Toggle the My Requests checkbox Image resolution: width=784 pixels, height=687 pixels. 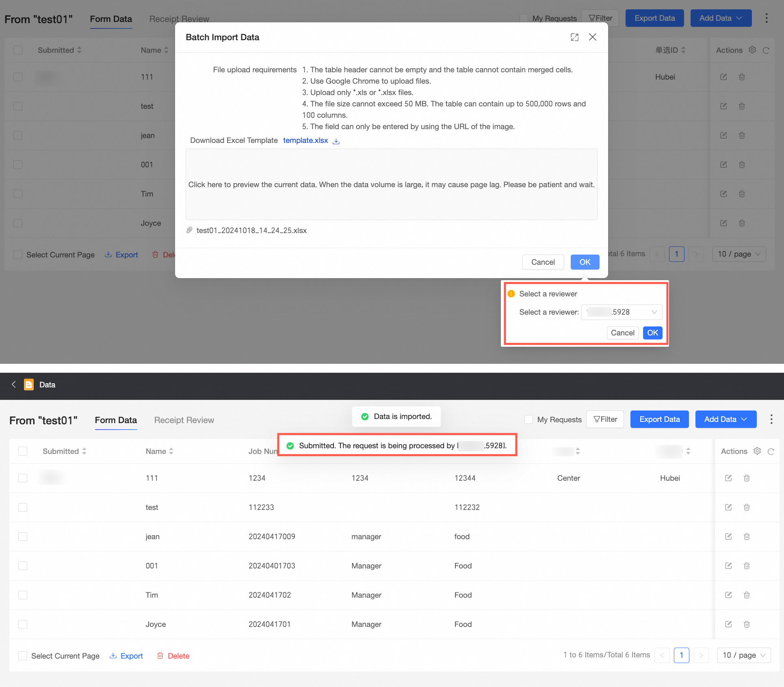(x=528, y=419)
